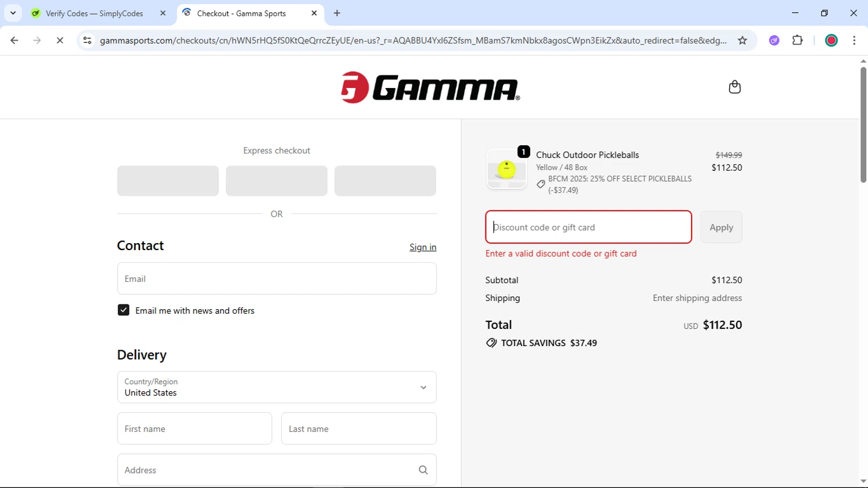This screenshot has width=868, height=488.
Task: Click the discount tag icon beside BFCM 2025
Action: (540, 184)
